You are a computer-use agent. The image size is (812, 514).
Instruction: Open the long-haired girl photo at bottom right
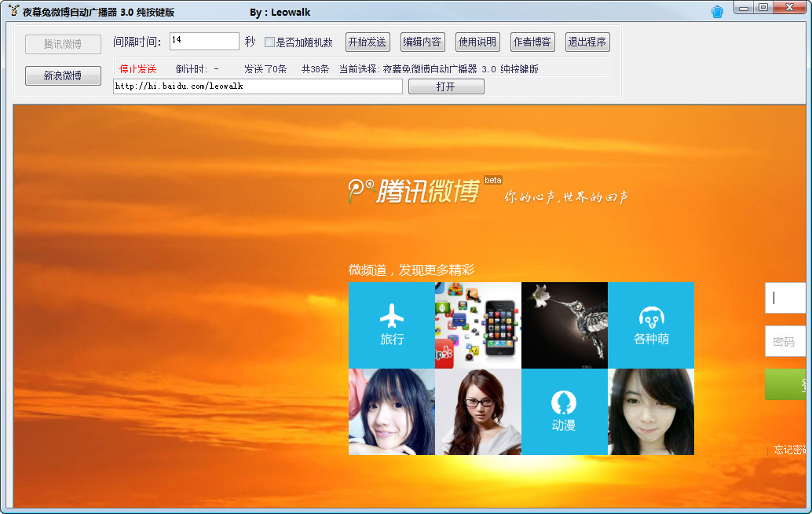651,411
